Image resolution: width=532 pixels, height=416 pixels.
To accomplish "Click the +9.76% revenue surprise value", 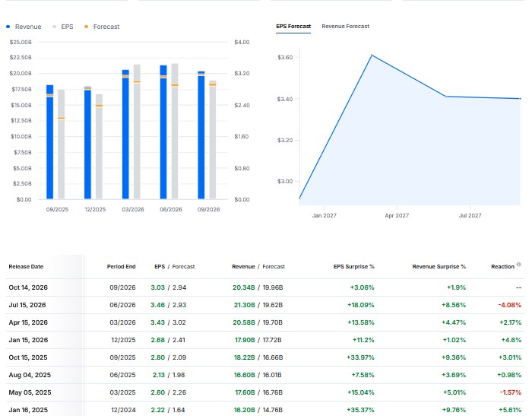I will click(454, 410).
